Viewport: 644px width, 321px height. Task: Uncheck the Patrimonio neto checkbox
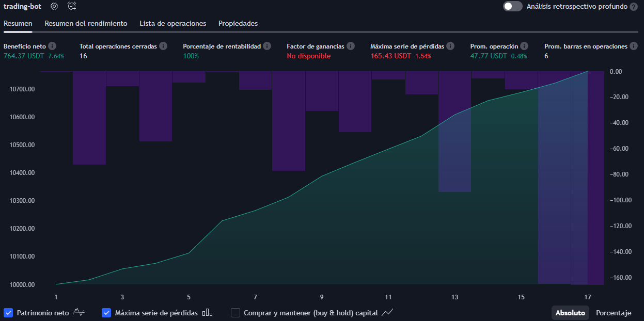pos(8,312)
